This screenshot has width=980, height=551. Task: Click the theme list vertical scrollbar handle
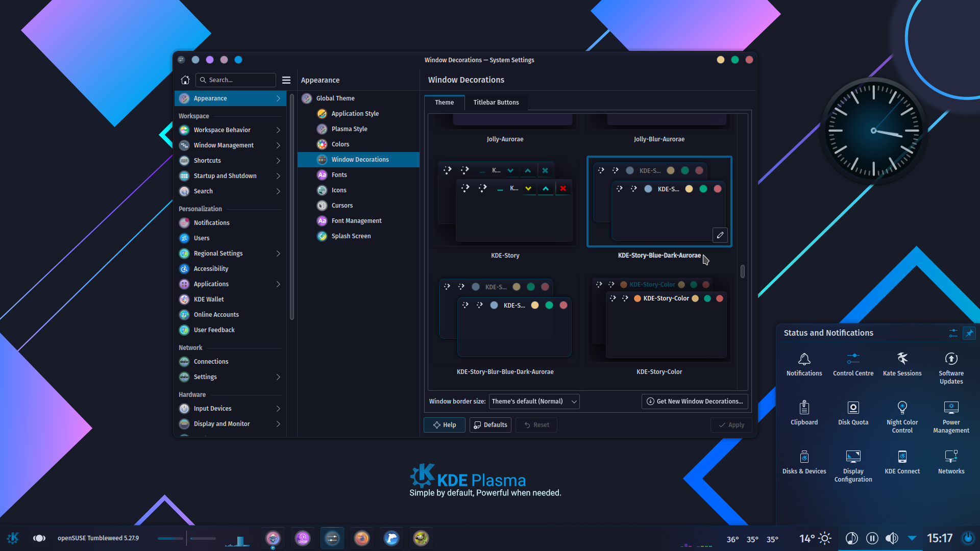point(743,271)
